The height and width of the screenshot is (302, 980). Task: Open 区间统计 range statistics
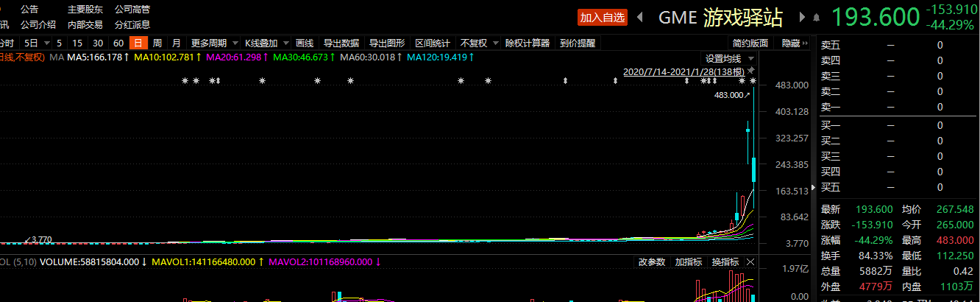(433, 43)
